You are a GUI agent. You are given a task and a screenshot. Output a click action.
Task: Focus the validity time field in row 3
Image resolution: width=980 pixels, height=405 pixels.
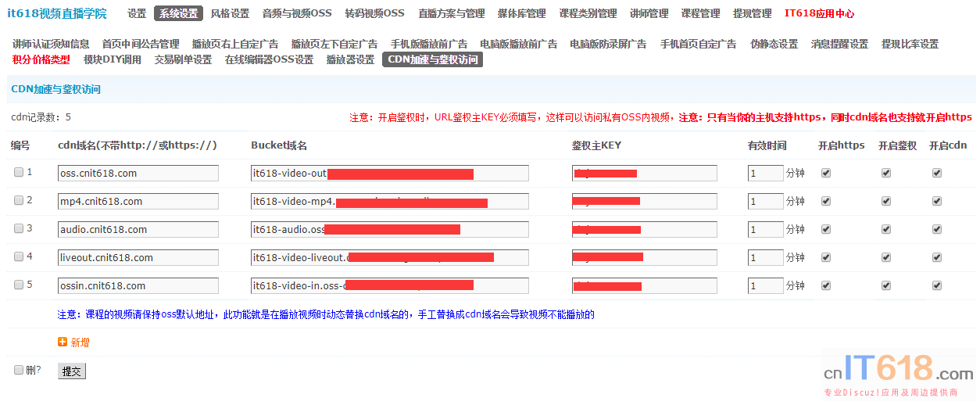click(765, 230)
